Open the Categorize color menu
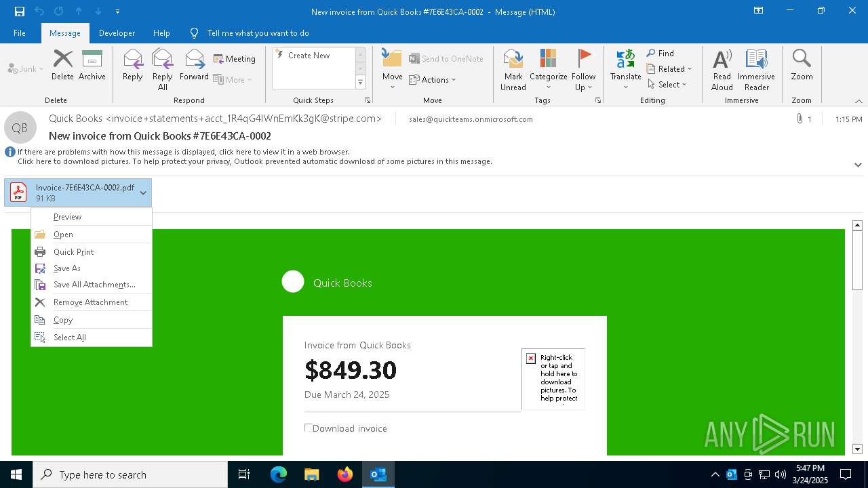The height and width of the screenshot is (488, 868). [549, 69]
